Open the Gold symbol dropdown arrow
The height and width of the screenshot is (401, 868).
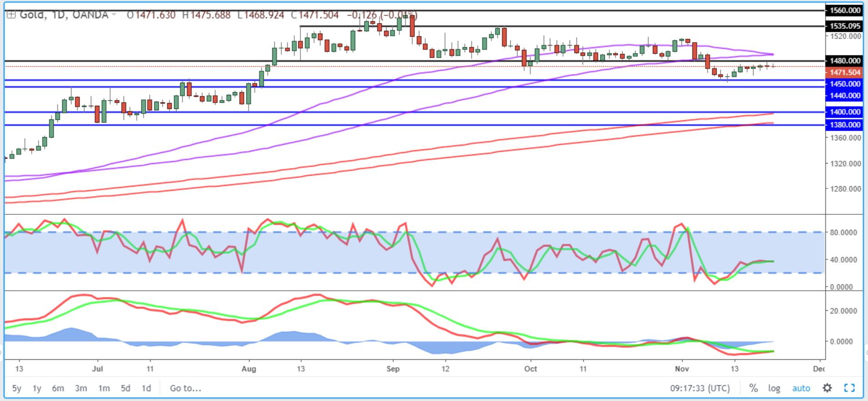[x=114, y=15]
